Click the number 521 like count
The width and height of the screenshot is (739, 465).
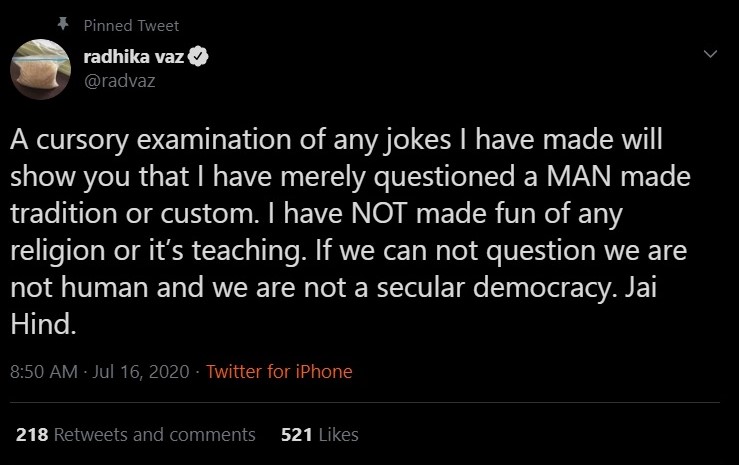coord(296,435)
